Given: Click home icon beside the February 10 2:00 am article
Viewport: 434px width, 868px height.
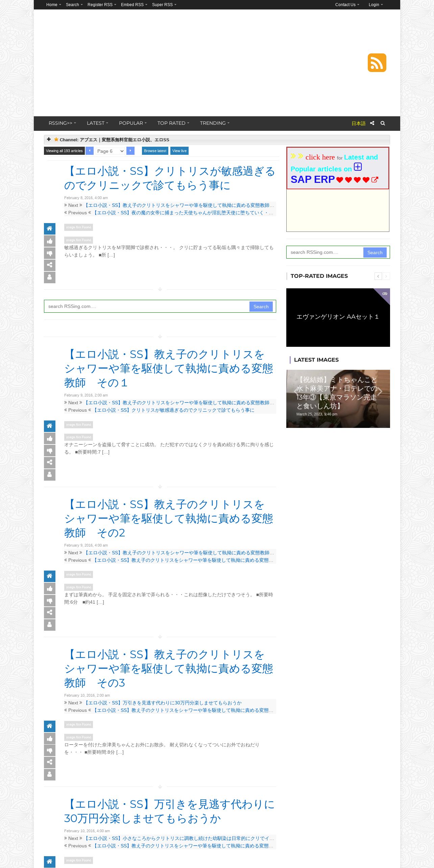Looking at the screenshot, I should click(x=50, y=726).
